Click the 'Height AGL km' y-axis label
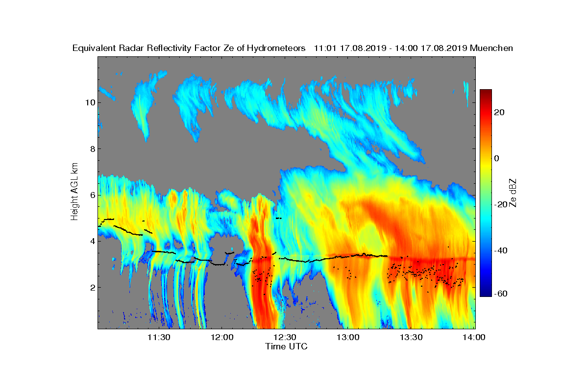 click(x=74, y=191)
